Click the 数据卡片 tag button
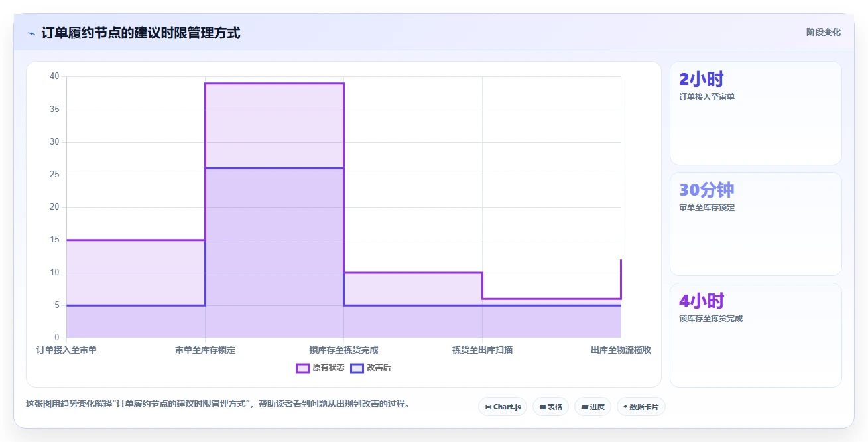 tap(641, 407)
